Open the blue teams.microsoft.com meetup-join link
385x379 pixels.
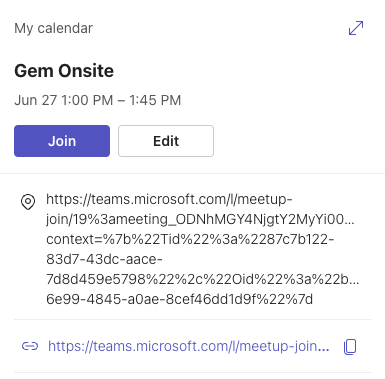[x=189, y=346]
